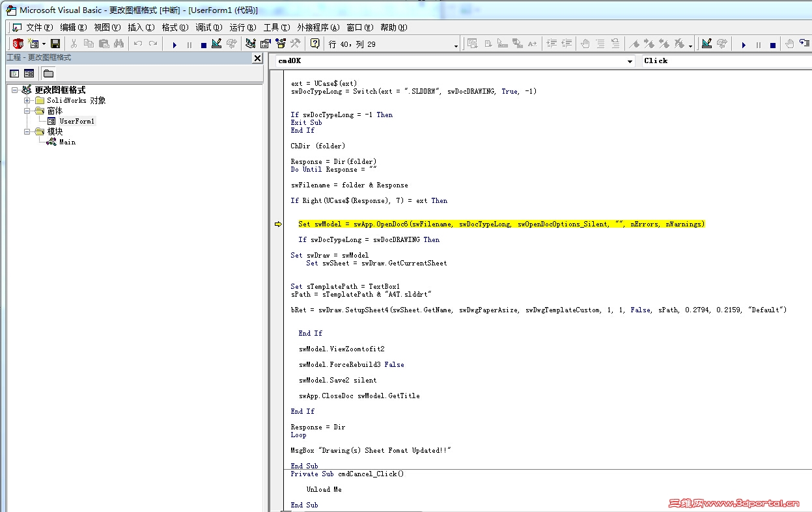Open the cmdOK object dropdown
The width and height of the screenshot is (812, 512).
coord(630,61)
